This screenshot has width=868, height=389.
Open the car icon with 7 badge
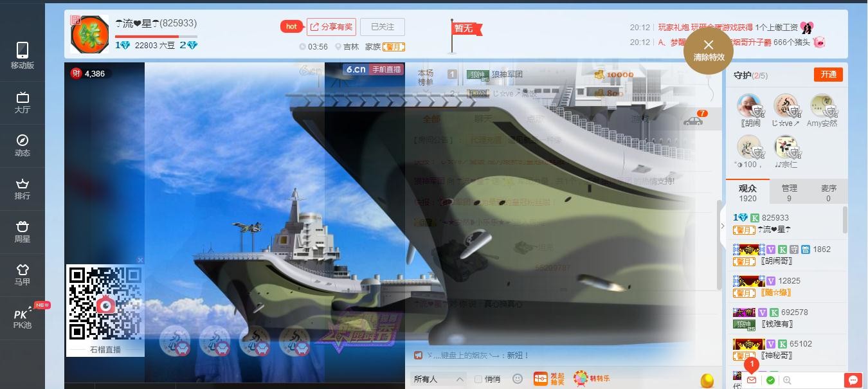coord(693,120)
